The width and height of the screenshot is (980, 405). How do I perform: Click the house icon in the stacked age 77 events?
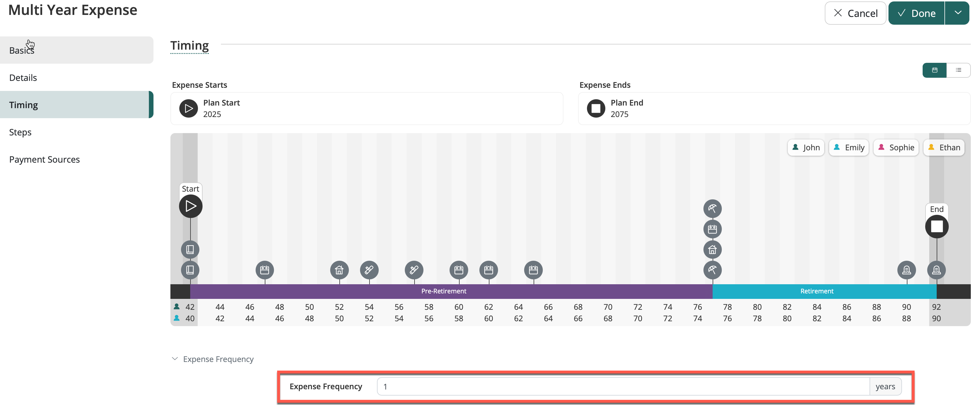click(712, 250)
